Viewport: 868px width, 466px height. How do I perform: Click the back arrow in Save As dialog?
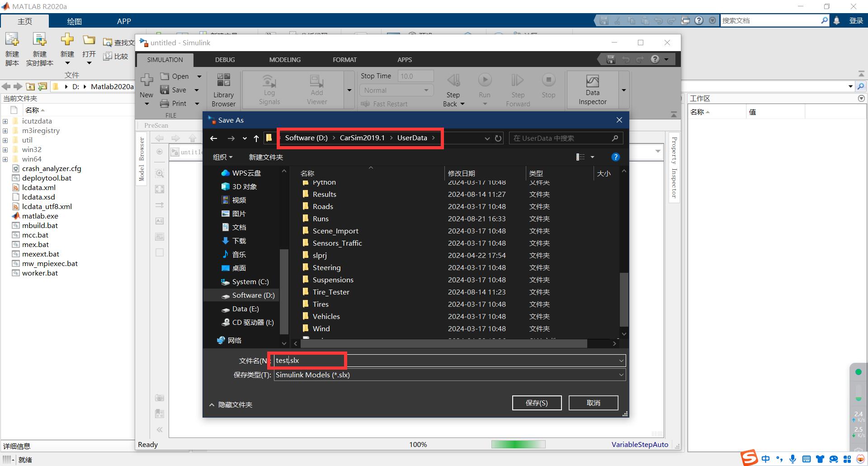click(x=214, y=138)
